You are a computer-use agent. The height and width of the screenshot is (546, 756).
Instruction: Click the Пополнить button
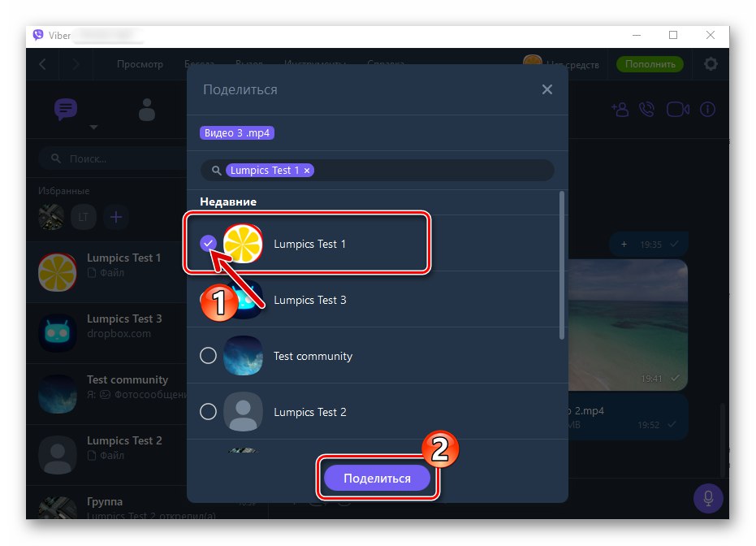point(650,64)
